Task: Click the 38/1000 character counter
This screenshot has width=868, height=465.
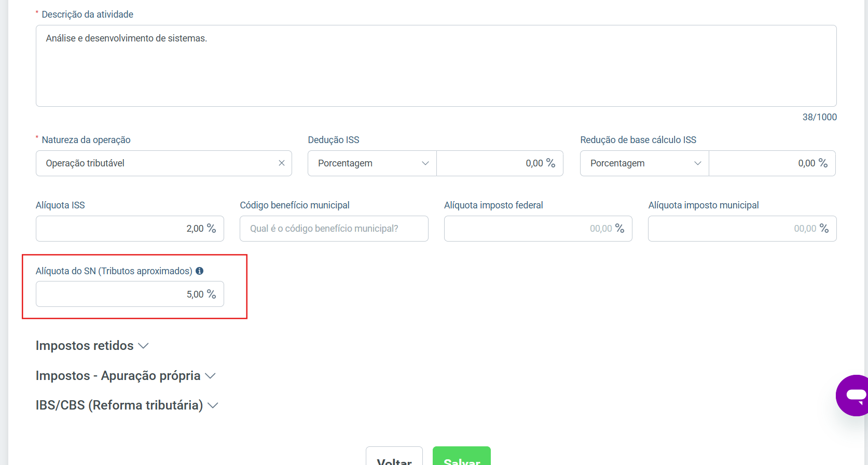Action: [x=820, y=117]
